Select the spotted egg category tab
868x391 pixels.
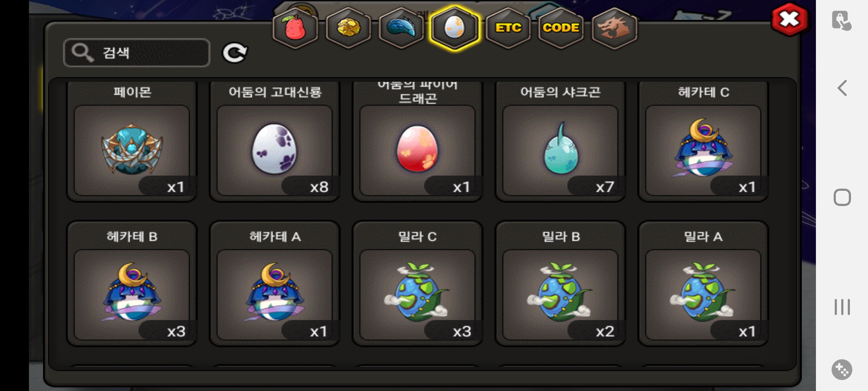pyautogui.click(x=455, y=28)
